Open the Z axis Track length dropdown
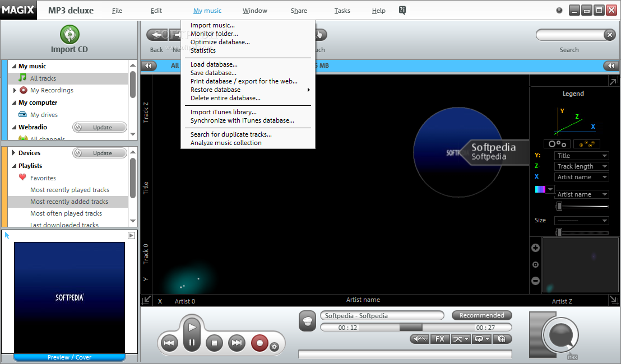 (581, 166)
